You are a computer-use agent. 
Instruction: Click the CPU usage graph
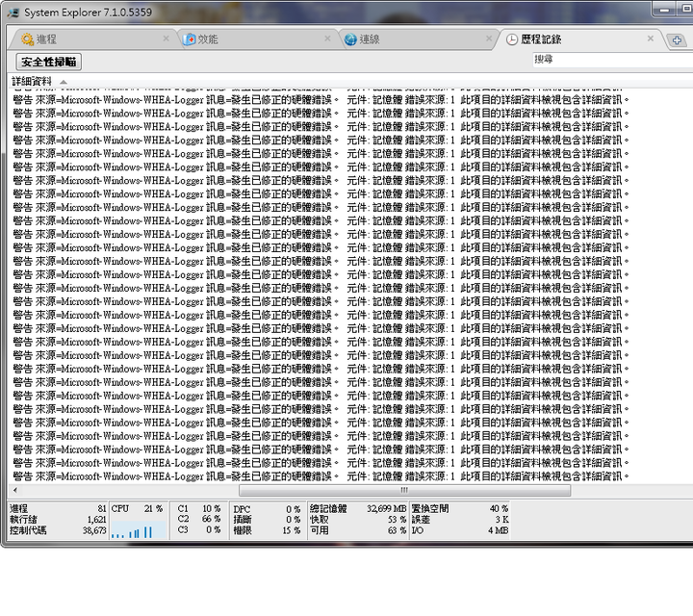coord(138,529)
